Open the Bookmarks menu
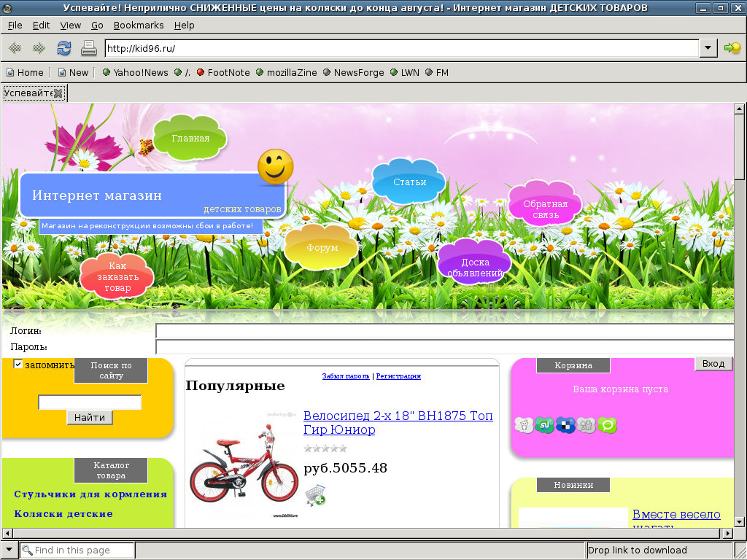747x560 pixels. coord(139,26)
